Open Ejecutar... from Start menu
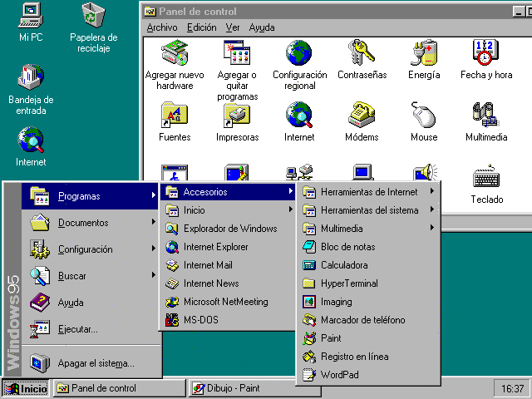The height and width of the screenshot is (399, 532). pos(91,329)
